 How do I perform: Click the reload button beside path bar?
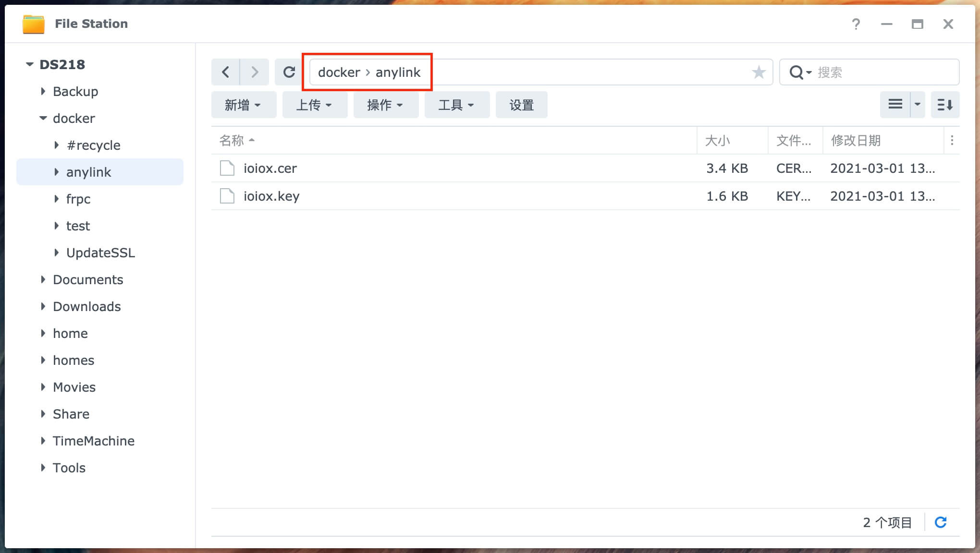click(x=289, y=72)
